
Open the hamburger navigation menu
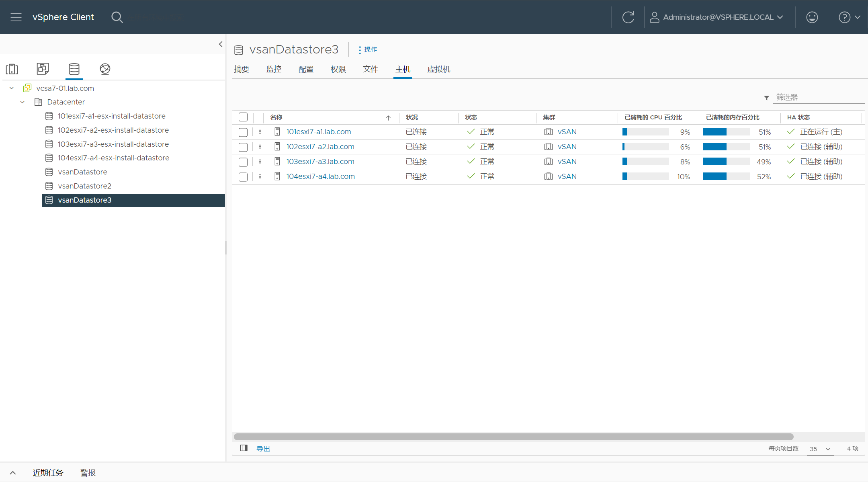16,17
